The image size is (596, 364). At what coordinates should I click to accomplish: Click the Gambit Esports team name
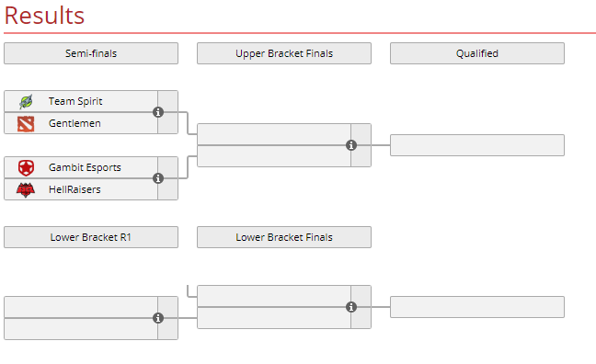85,167
